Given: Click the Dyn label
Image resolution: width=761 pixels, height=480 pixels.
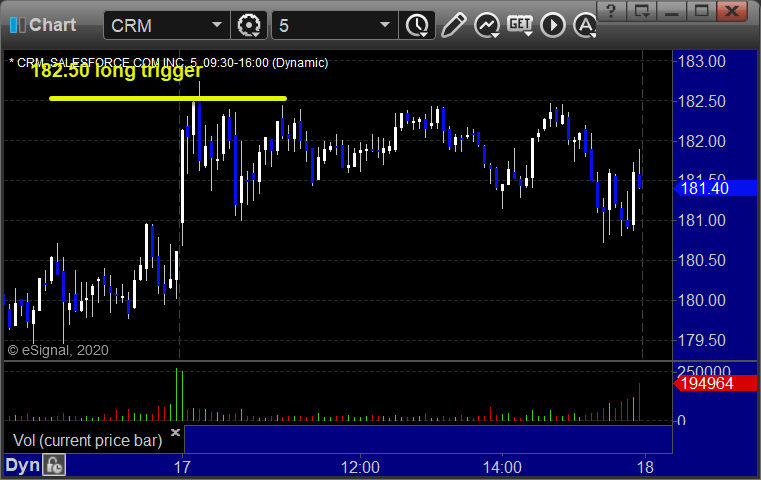Looking at the screenshot, I should 22,465.
